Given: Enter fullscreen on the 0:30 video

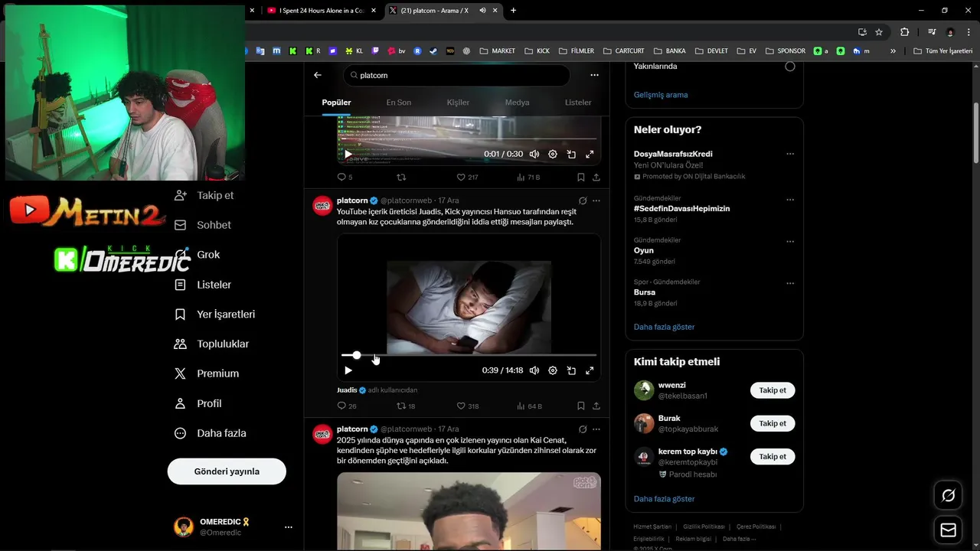Looking at the screenshot, I should (590, 154).
